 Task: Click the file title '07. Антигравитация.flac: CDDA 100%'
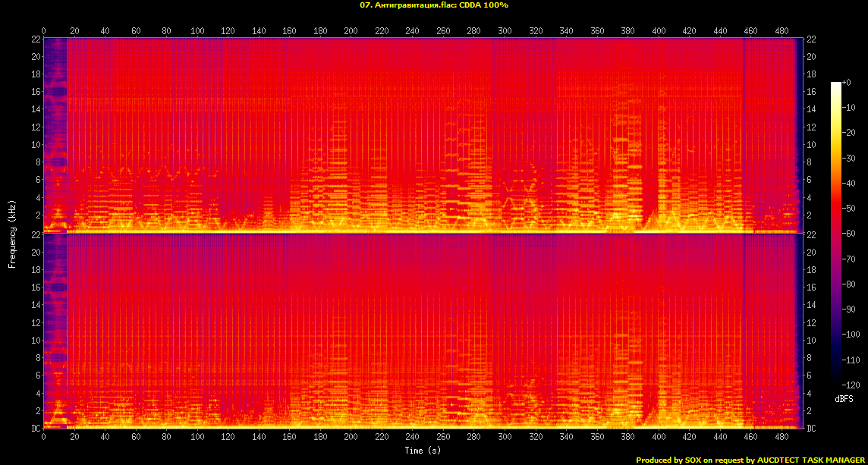(433, 5)
